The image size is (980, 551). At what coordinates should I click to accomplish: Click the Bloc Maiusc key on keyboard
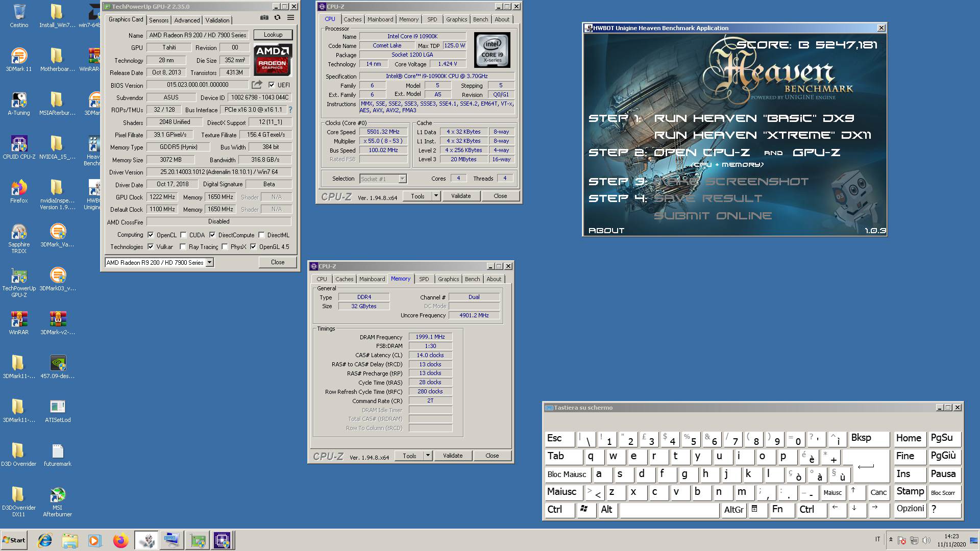coord(567,474)
